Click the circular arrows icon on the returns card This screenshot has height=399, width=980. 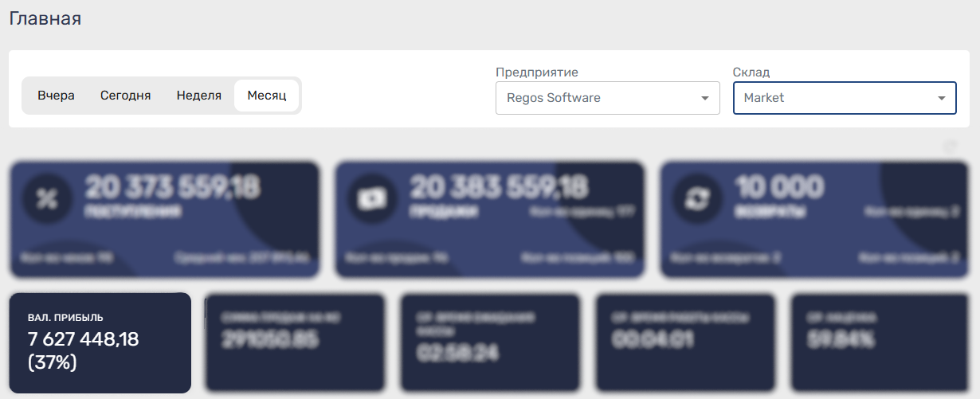click(x=697, y=199)
